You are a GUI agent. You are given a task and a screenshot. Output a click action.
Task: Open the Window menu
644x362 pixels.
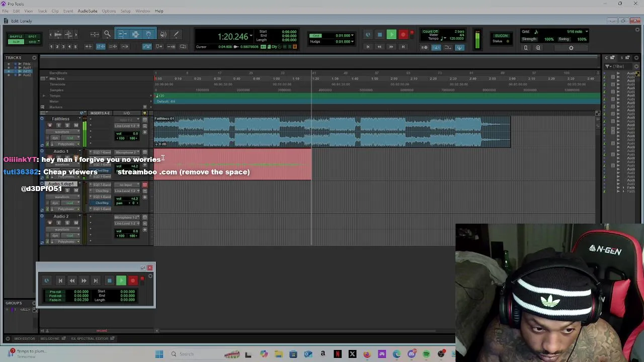[x=143, y=11]
